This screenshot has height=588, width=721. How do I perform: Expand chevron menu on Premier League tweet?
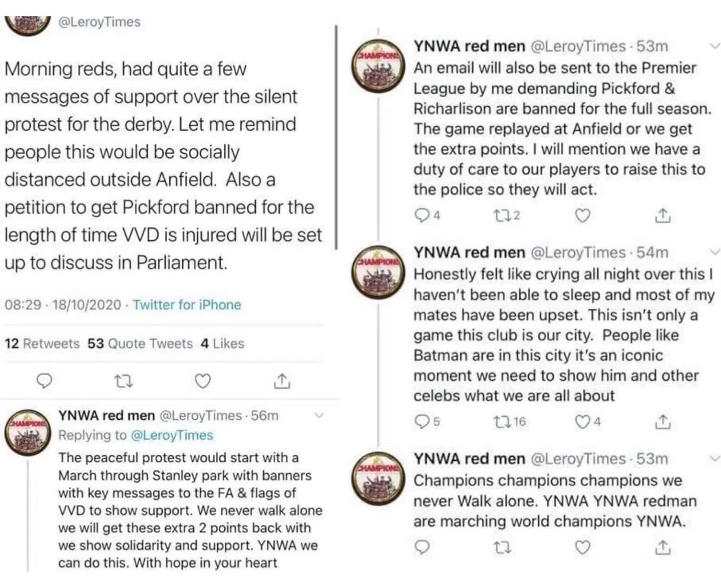(715, 46)
